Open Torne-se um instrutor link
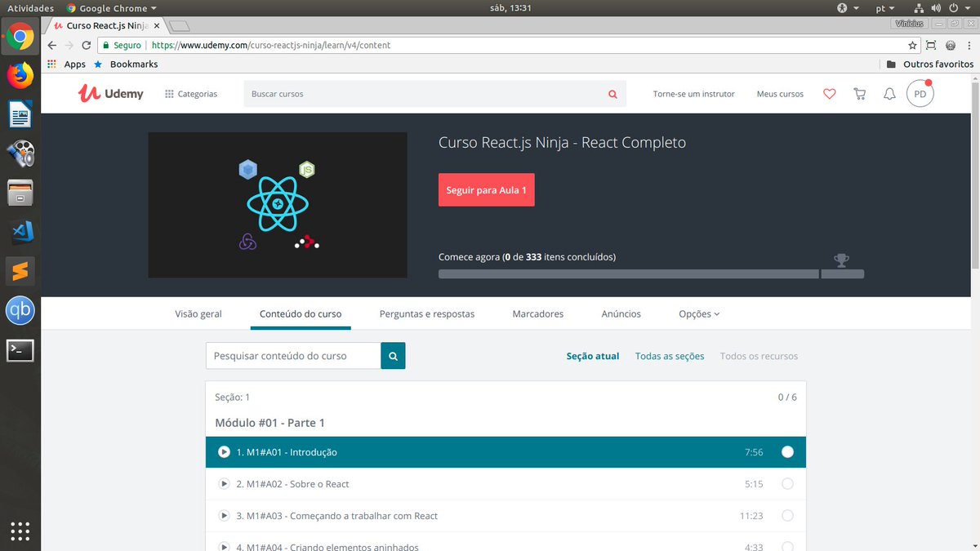Image resolution: width=980 pixels, height=551 pixels. (x=694, y=94)
